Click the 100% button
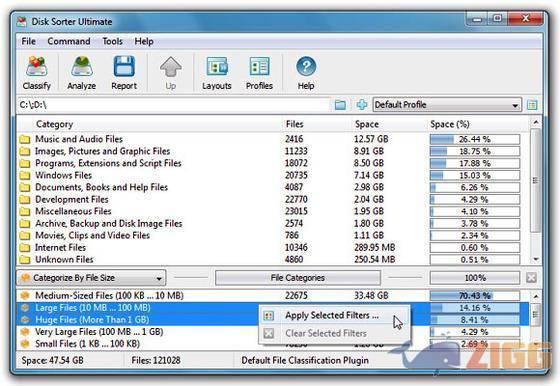560x386 pixels. tap(475, 277)
